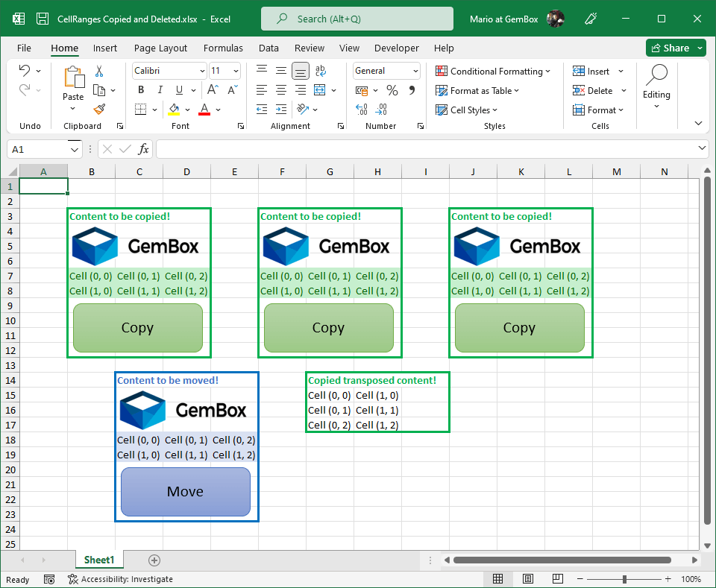Click the Name Box showing A1
The height and width of the screenshot is (588, 716).
tap(37, 149)
